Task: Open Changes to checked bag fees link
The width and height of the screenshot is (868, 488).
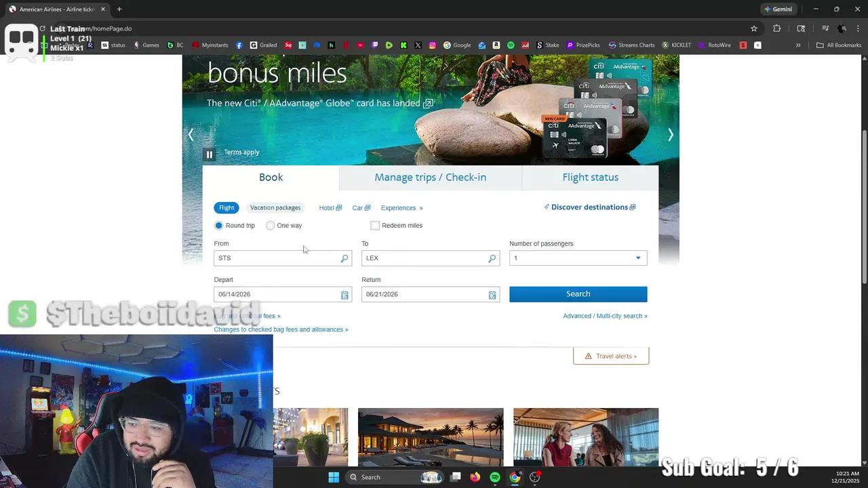Action: point(281,329)
